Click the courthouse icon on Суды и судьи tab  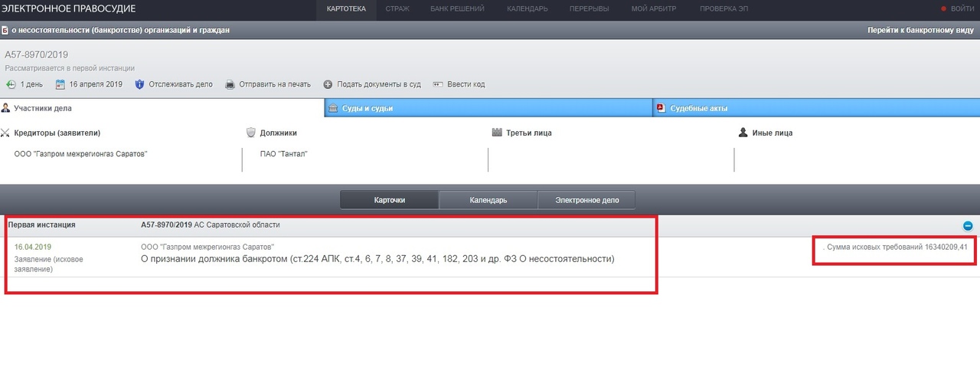point(333,109)
